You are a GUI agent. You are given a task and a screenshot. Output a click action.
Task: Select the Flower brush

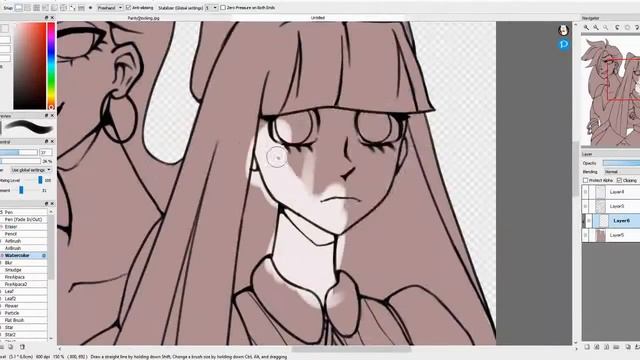coord(24,306)
